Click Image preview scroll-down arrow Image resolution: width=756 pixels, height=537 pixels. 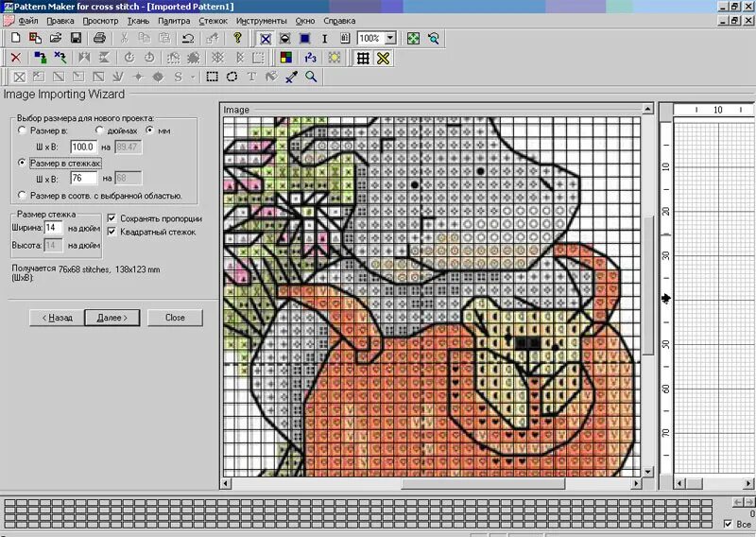point(648,472)
